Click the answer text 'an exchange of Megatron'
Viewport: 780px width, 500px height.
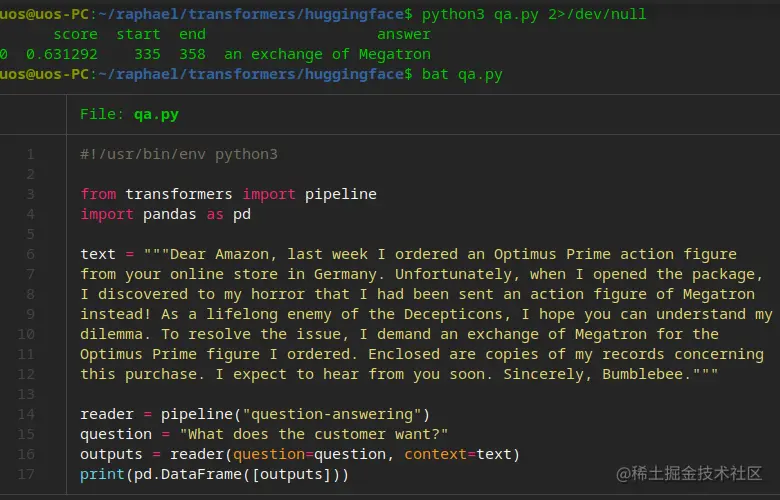point(327,54)
